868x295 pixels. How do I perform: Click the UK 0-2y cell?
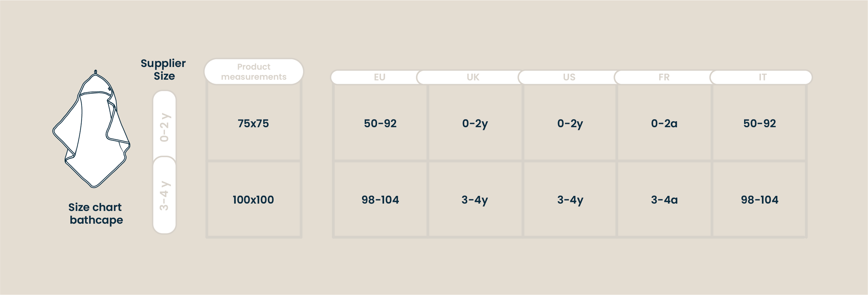coord(475,123)
